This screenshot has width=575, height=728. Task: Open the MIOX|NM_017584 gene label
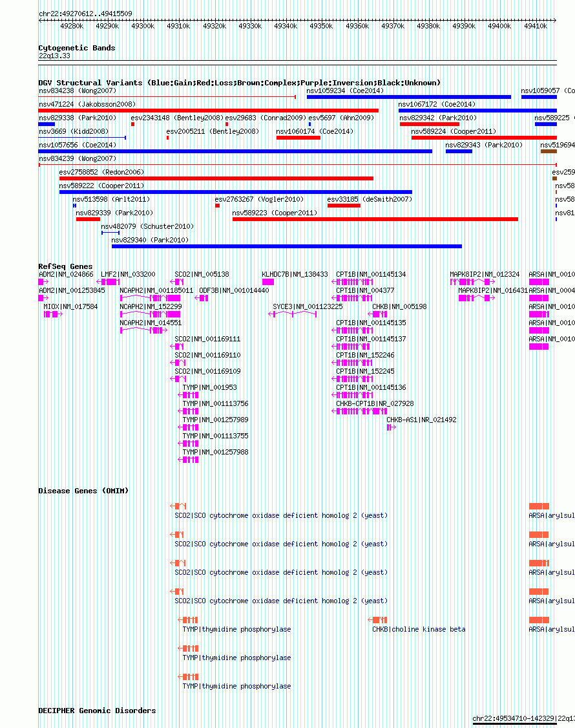point(70,306)
